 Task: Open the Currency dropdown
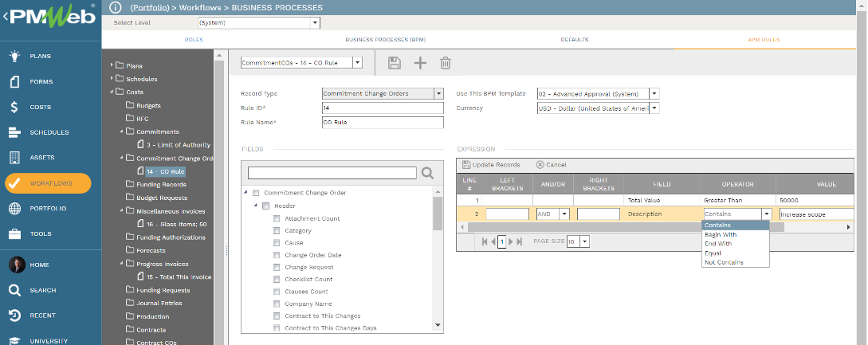654,108
